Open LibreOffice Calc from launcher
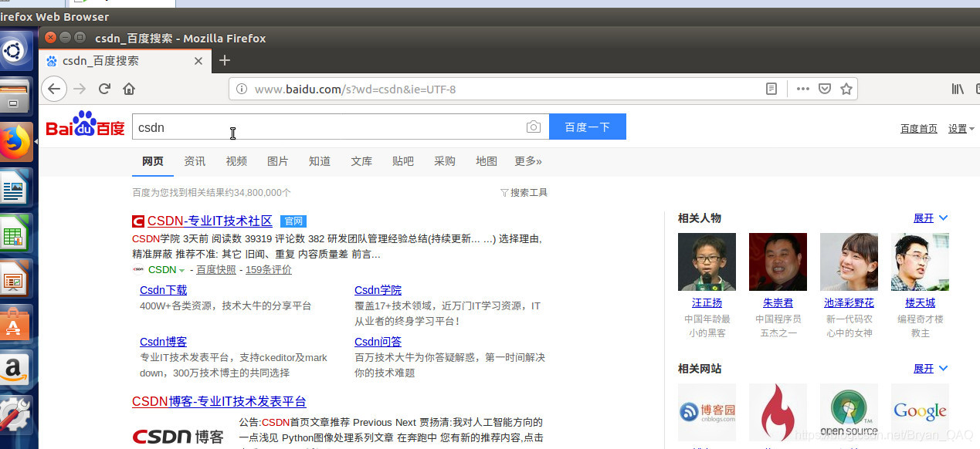The image size is (980, 449). [x=14, y=233]
